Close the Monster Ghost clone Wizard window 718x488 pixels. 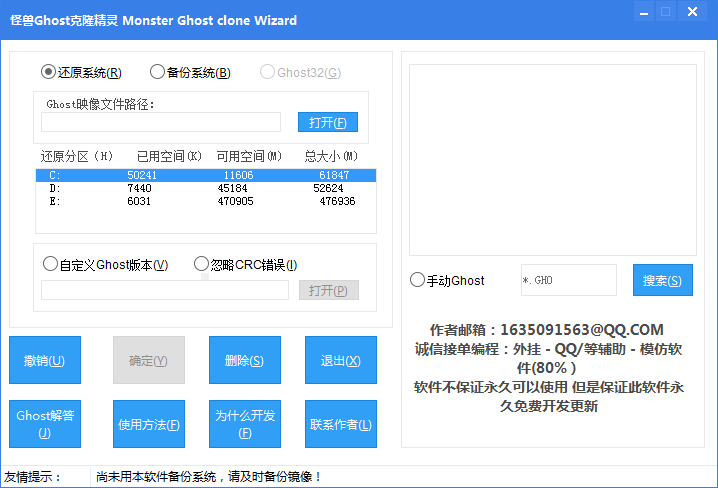[692, 12]
